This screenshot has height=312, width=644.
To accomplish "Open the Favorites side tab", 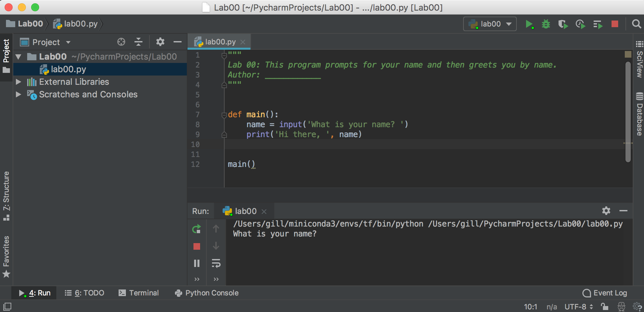I will click(x=6, y=257).
